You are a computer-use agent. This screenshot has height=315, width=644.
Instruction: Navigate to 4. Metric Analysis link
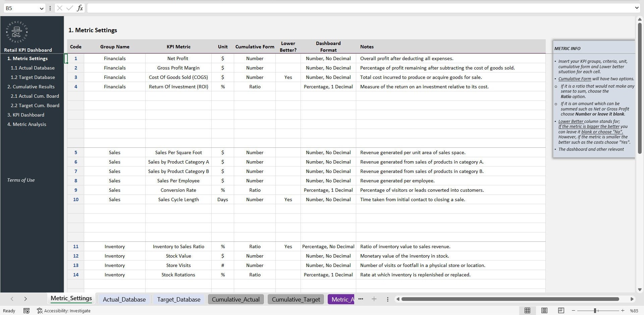coord(27,124)
